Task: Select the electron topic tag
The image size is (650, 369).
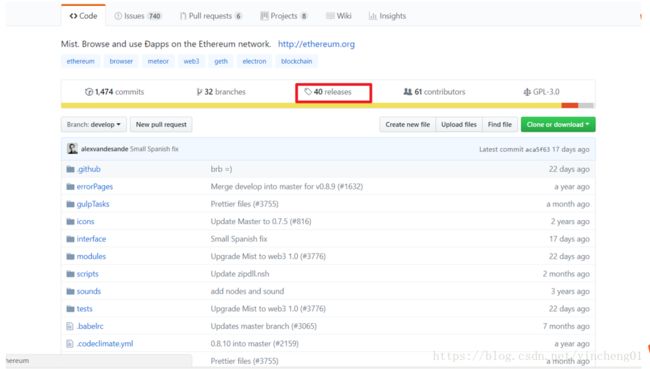Action: click(x=254, y=61)
